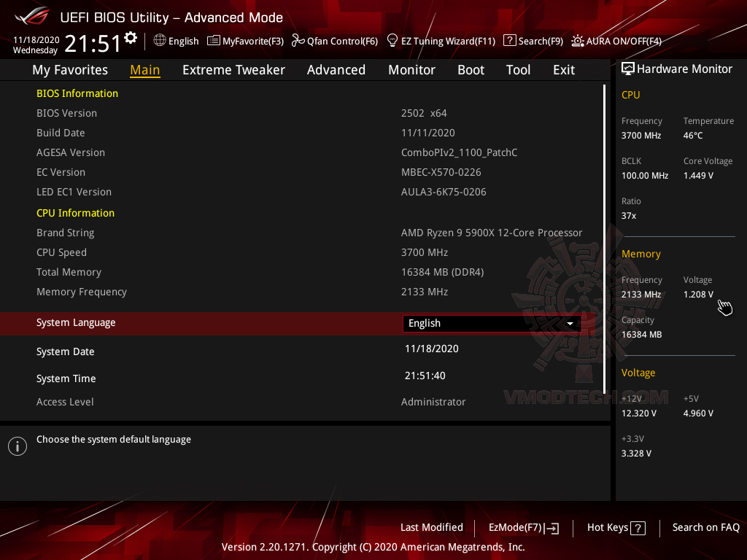Image resolution: width=747 pixels, height=560 pixels.
Task: Switch to EzMode(F7)
Action: coord(516,527)
